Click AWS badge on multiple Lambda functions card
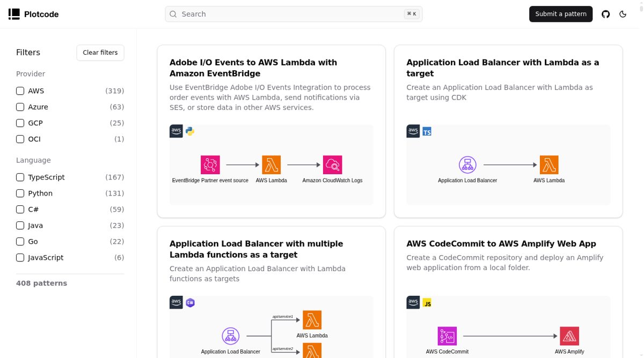The image size is (644, 358). [x=176, y=302]
